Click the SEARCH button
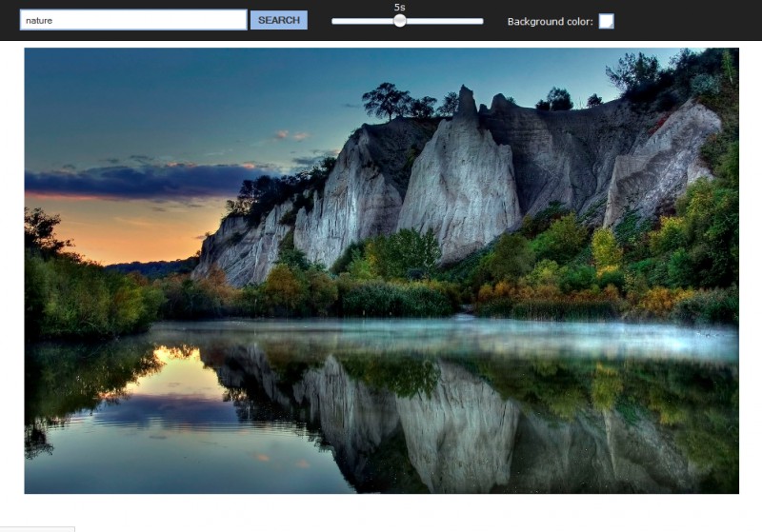Screen dimensions: 762x532 (279, 20)
